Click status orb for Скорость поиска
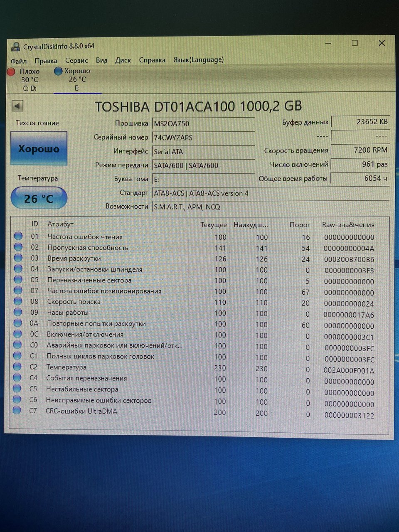399x532 pixels. tap(18, 301)
